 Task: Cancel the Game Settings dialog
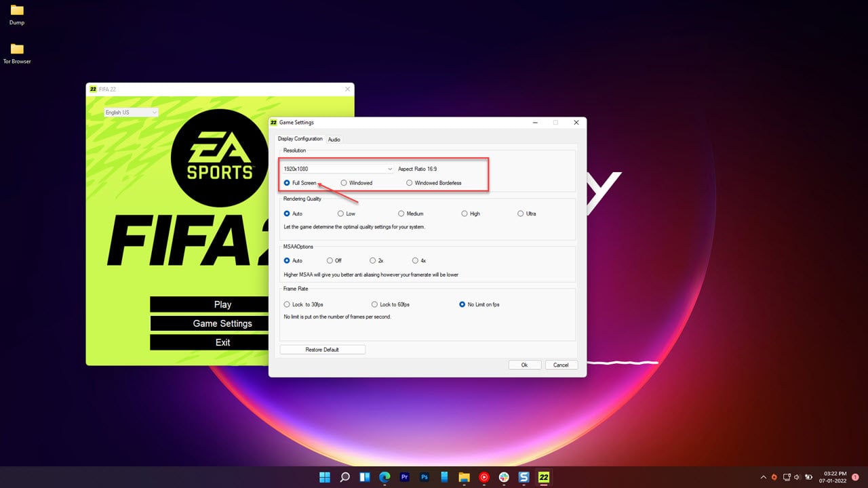(x=561, y=365)
